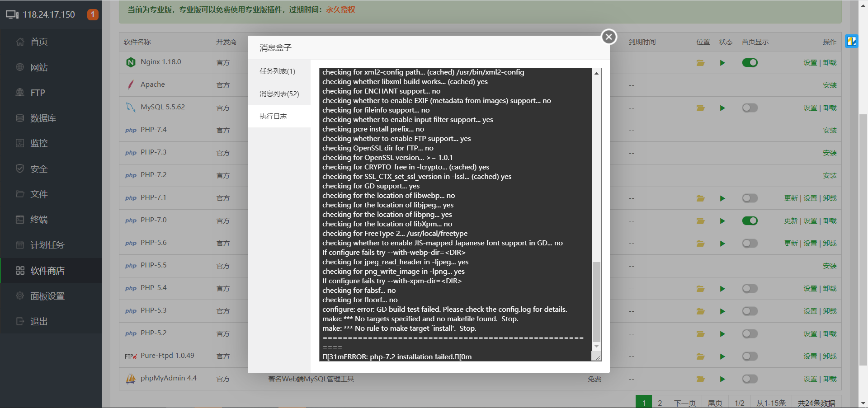Open folder icon for PHP-5.3 row

click(x=700, y=311)
